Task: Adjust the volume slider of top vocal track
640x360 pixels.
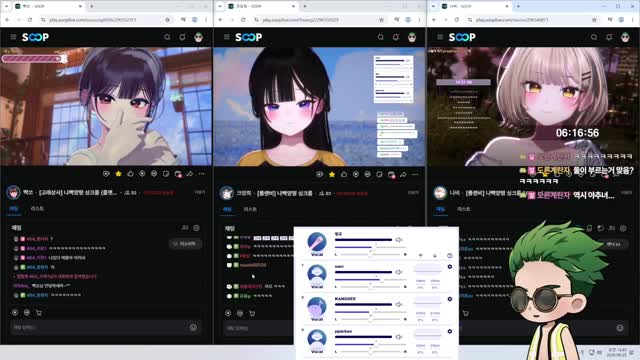Action: pos(363,240)
